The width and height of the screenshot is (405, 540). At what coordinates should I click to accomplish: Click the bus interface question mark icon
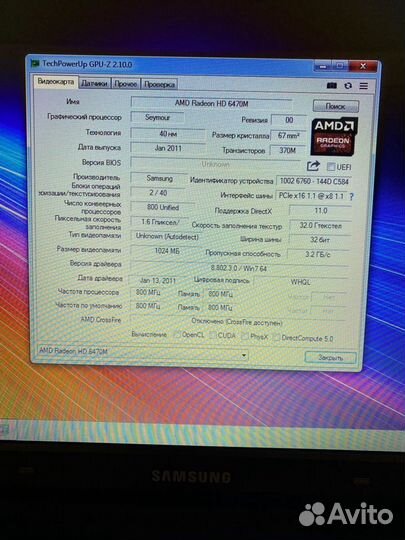click(351, 197)
